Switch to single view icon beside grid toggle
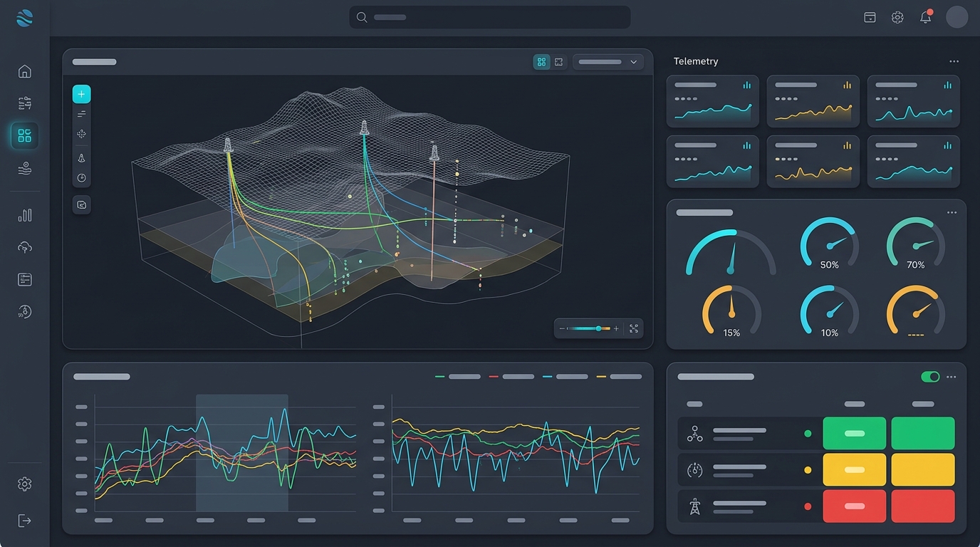 (559, 62)
